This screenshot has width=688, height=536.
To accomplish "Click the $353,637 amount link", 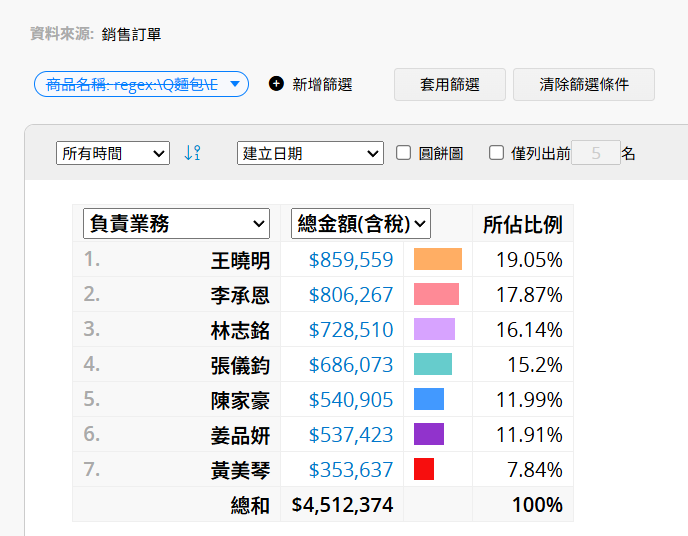I will (x=351, y=470).
